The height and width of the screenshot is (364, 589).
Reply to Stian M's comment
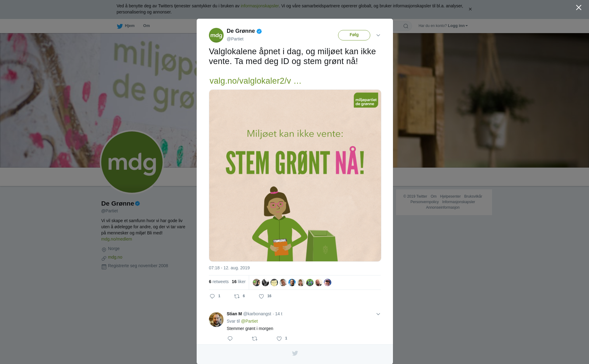[230, 339]
